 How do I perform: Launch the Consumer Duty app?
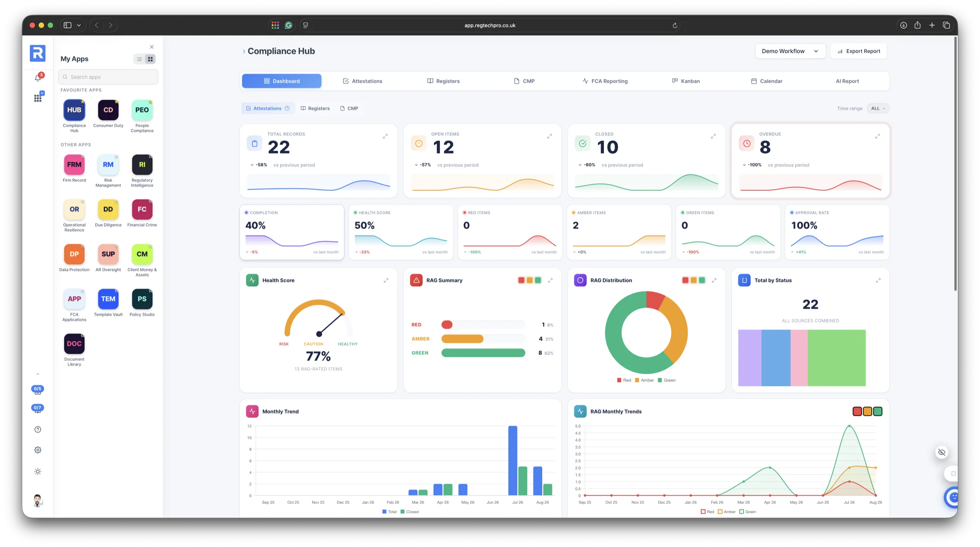(108, 110)
